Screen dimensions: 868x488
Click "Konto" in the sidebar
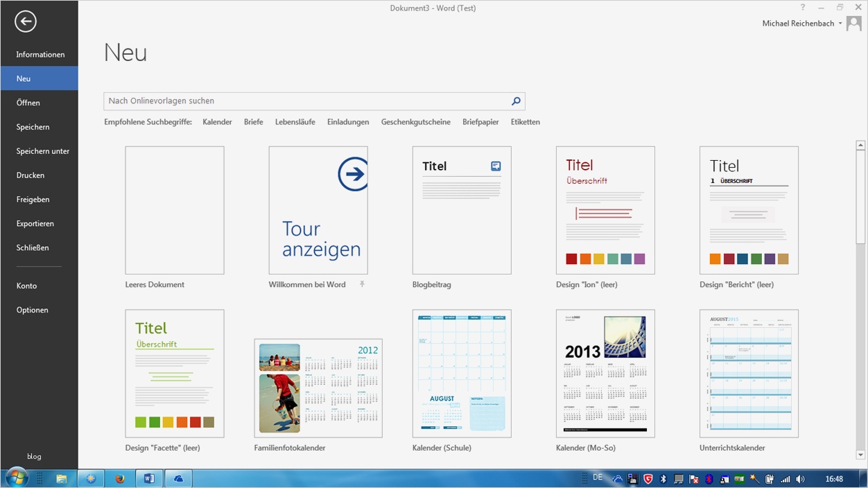pos(26,286)
